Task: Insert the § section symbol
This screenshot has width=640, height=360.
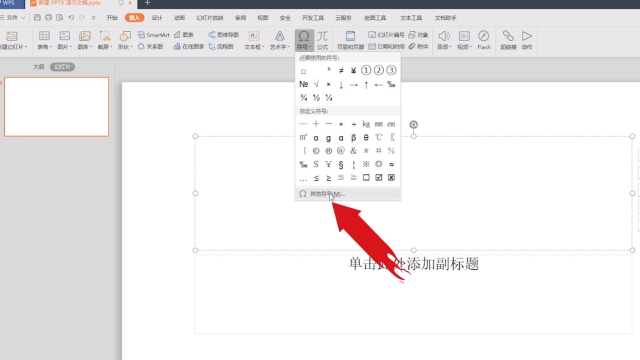Action: coord(341,164)
